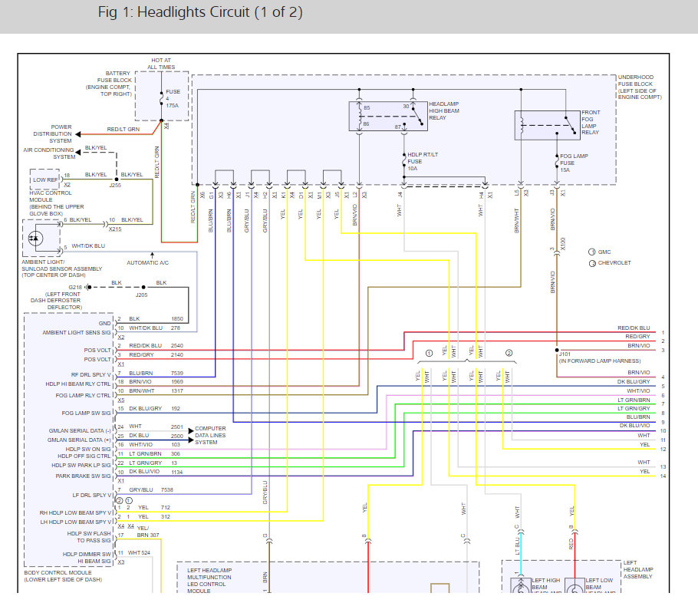The image size is (698, 616).
Task: Click the "LF DRL SPLY V" pin label
Action: point(92,495)
